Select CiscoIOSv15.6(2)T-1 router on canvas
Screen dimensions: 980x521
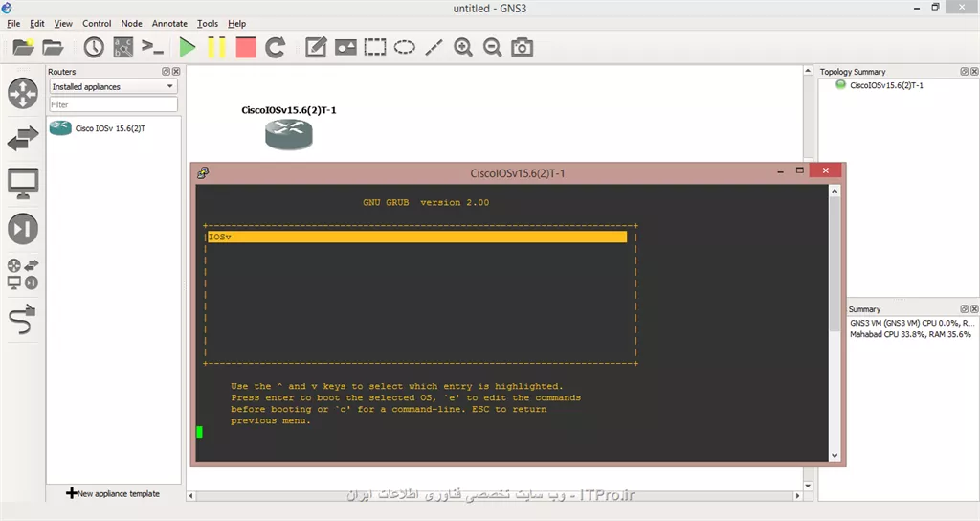289,134
